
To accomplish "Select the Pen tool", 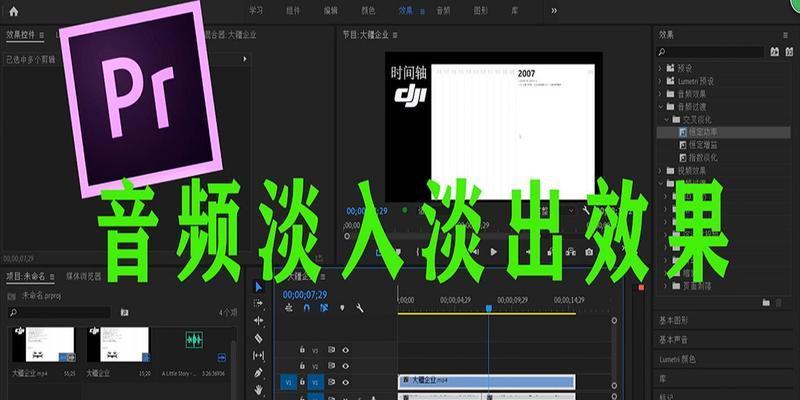I will [x=258, y=373].
